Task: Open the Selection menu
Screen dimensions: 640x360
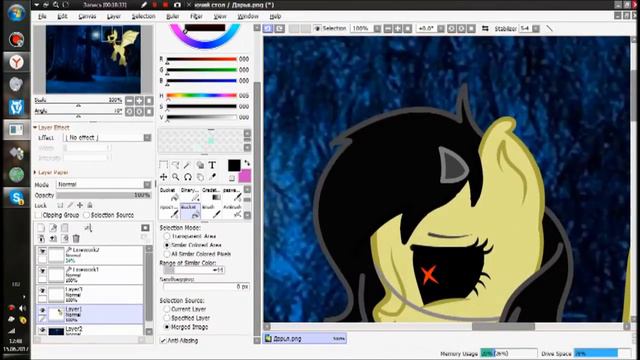Action: [x=144, y=16]
